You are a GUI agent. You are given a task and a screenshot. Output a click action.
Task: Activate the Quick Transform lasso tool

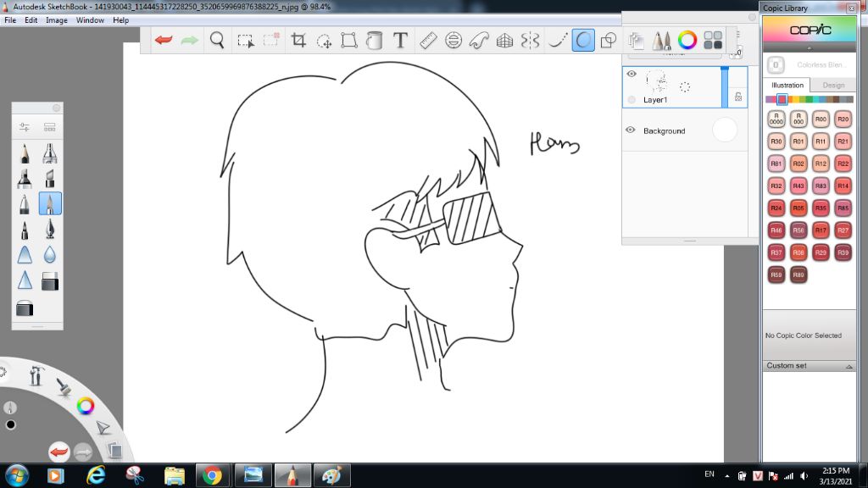[324, 41]
